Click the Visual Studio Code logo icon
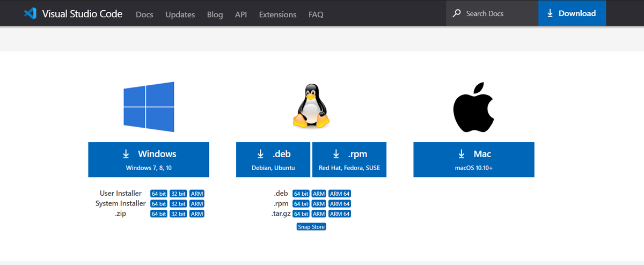This screenshot has width=644, height=265. (x=30, y=13)
